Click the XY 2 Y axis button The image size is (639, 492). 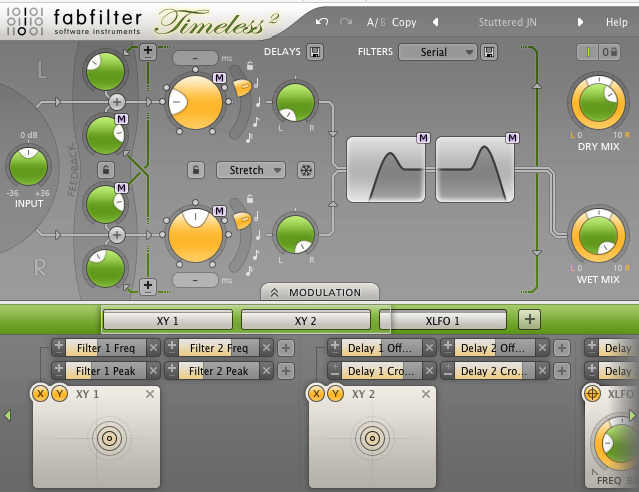[335, 394]
